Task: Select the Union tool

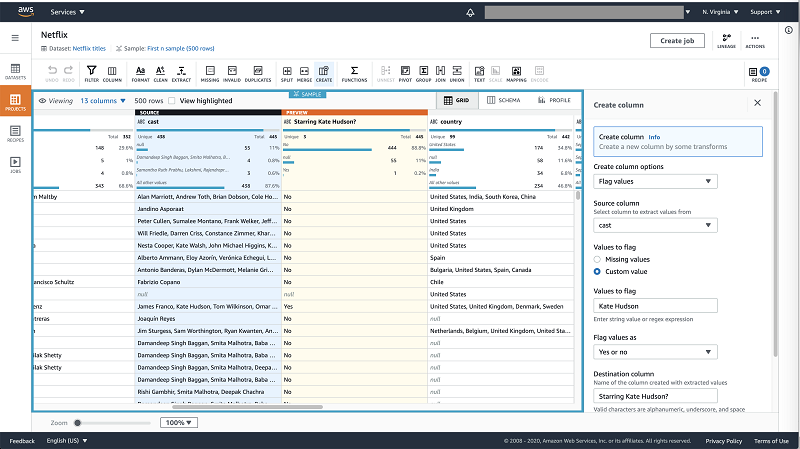Action: 457,73
